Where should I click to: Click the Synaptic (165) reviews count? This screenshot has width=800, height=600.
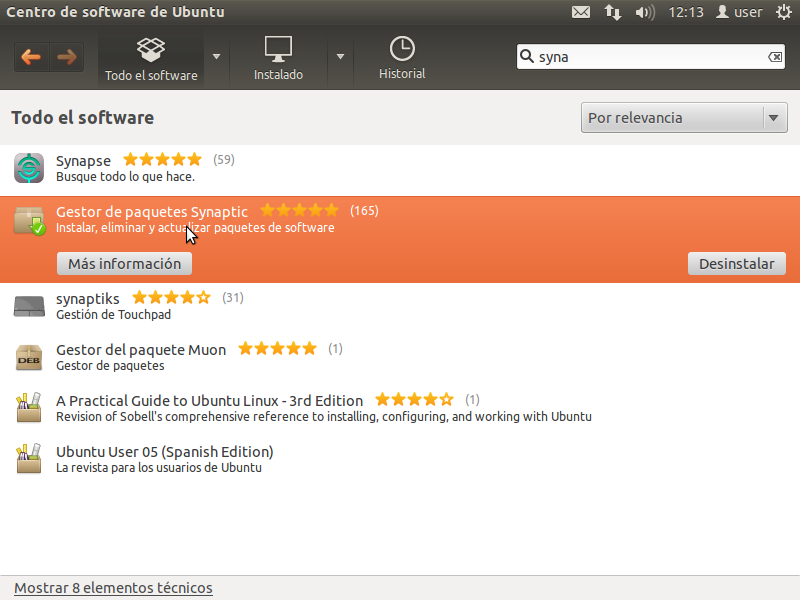click(x=364, y=210)
